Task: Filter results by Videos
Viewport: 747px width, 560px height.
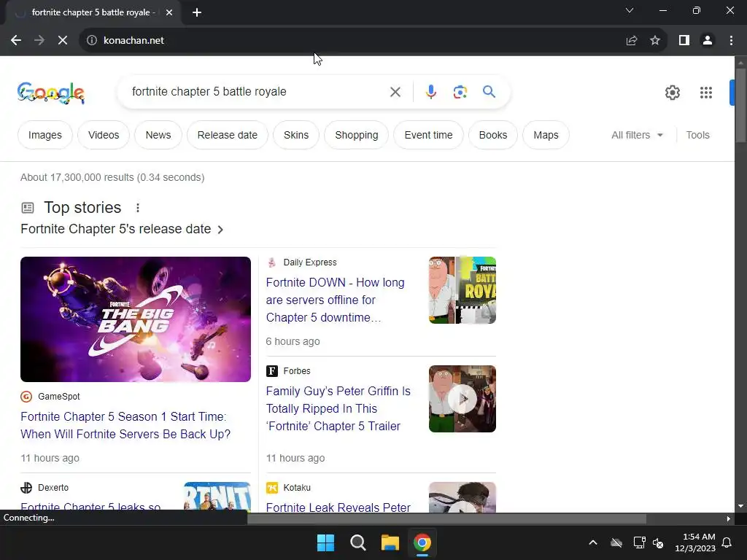Action: (104, 135)
